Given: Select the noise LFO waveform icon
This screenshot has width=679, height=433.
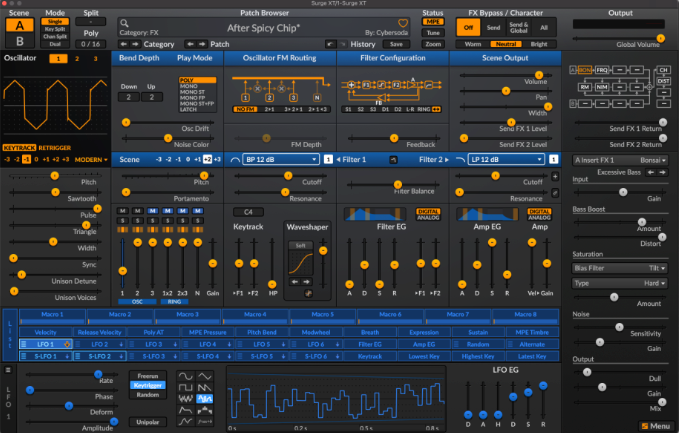Looking at the screenshot, I should click(x=186, y=399).
